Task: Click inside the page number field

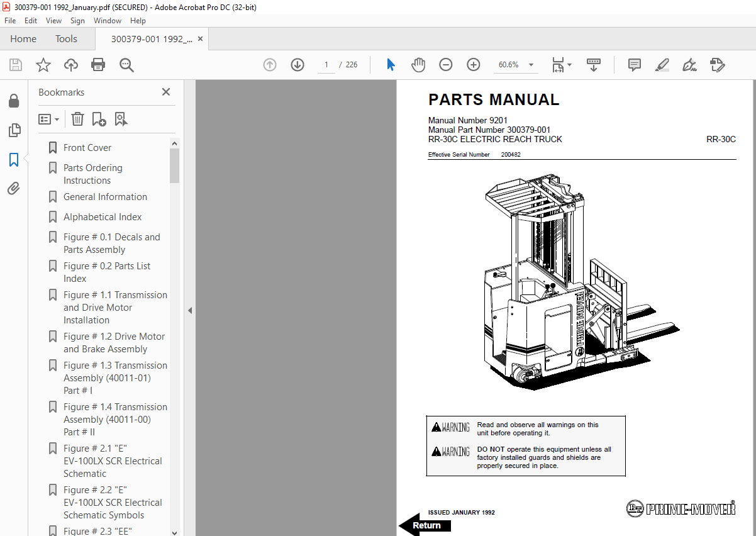Action: point(326,64)
